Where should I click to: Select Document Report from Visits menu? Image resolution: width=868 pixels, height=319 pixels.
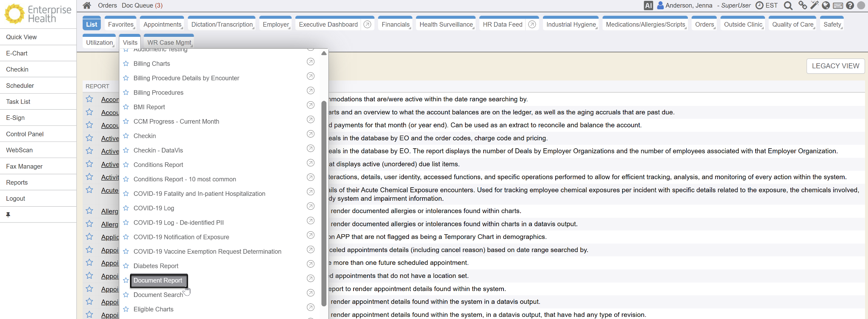click(158, 280)
